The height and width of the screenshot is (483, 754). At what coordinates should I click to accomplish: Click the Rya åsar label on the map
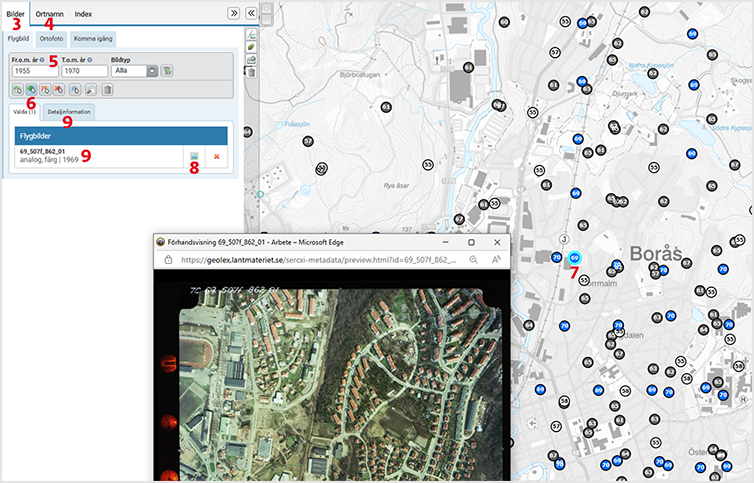(x=396, y=185)
